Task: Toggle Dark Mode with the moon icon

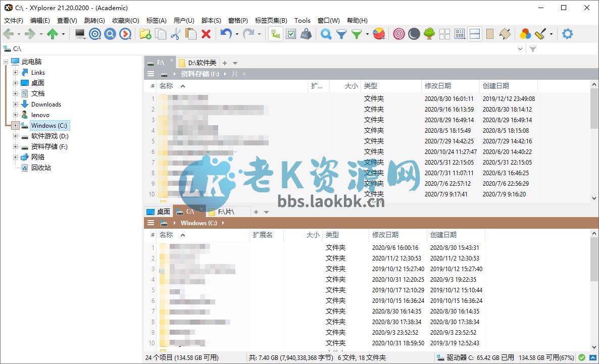Action: tap(414, 34)
